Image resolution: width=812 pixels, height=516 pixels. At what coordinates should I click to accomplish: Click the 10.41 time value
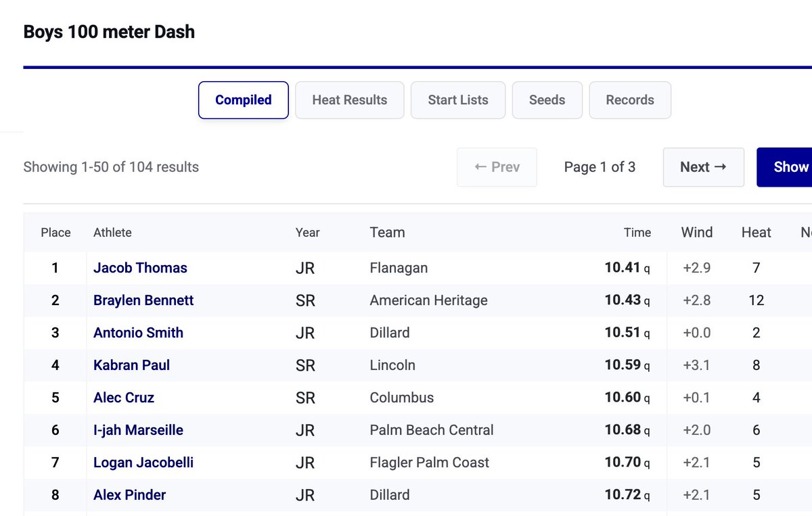tap(623, 268)
